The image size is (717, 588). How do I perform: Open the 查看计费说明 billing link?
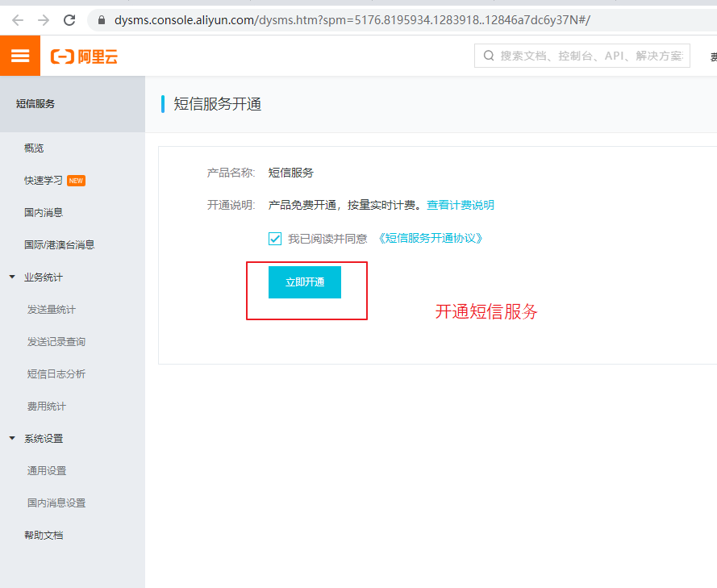(461, 205)
